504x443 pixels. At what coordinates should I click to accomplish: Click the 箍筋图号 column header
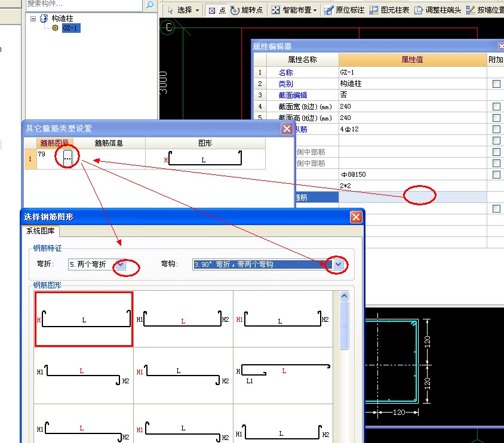click(55, 143)
